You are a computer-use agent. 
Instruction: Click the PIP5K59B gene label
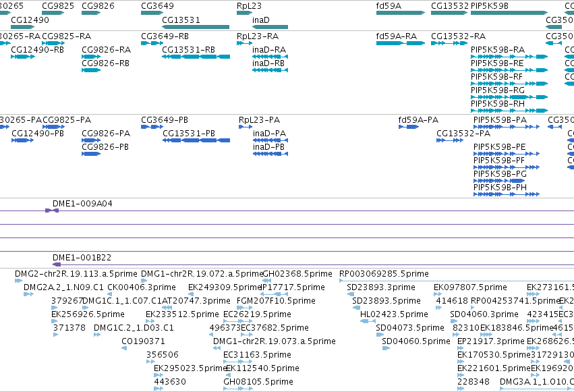pyautogui.click(x=490, y=6)
